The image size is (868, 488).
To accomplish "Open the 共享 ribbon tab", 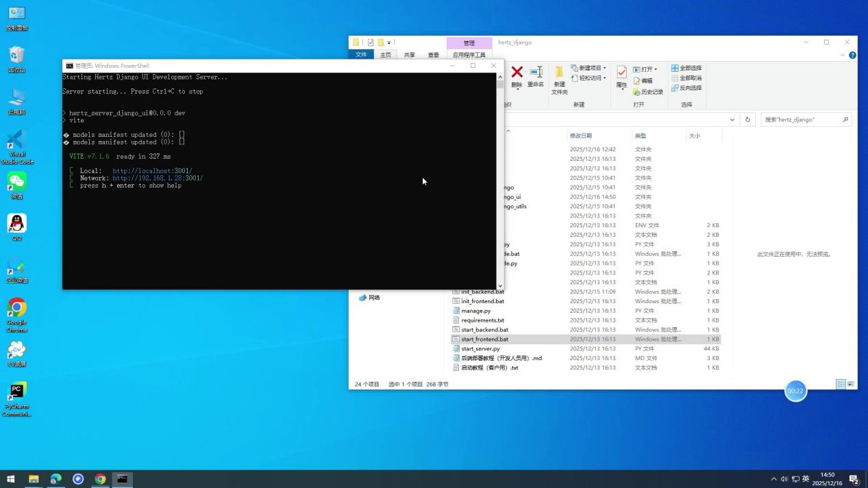I will (409, 54).
